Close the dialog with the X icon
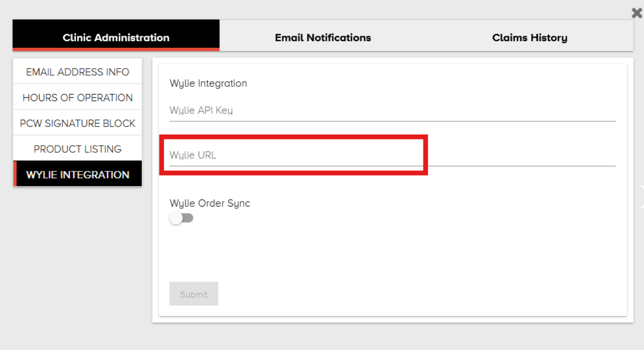Screen dimensions: 644x350 tap(637, 13)
